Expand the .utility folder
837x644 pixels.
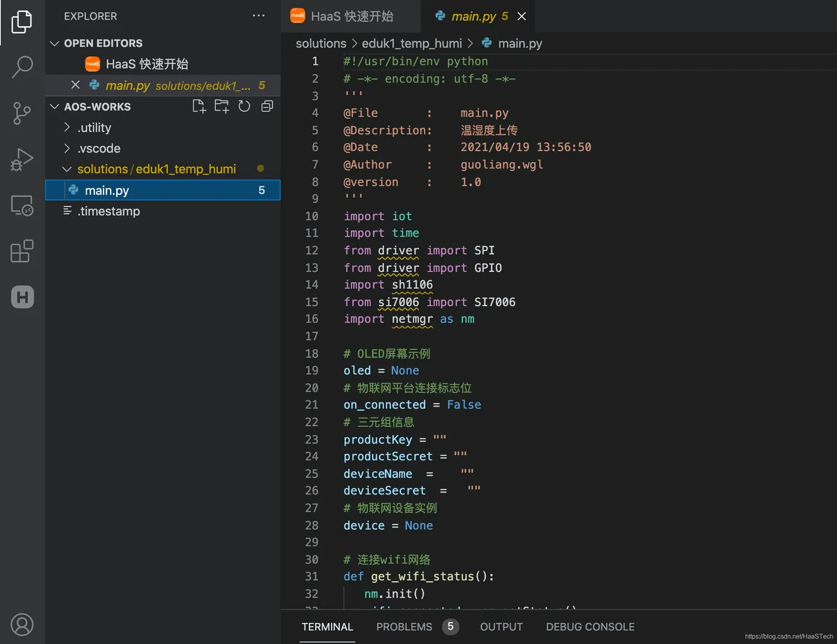[67, 127]
